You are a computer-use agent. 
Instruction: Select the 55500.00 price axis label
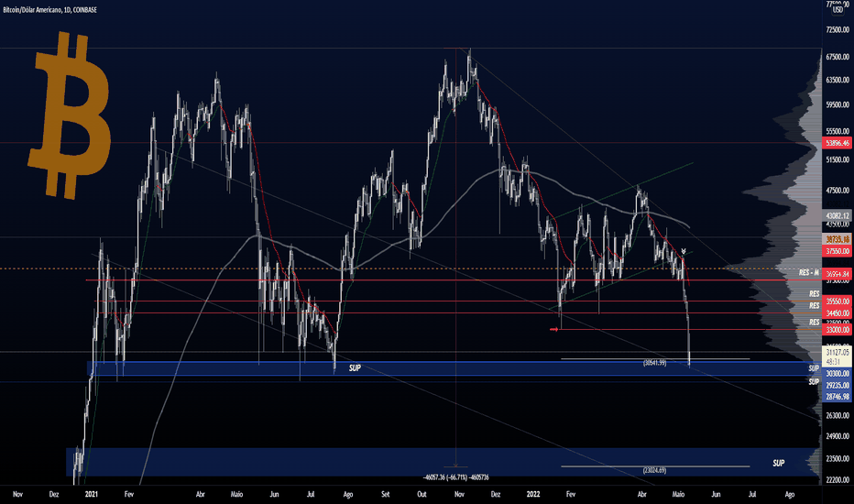point(838,131)
